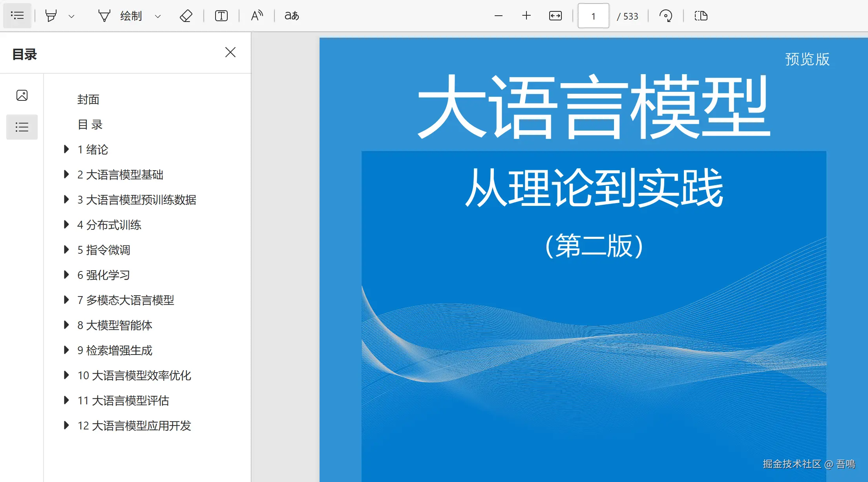Viewport: 868px width, 482px height.
Task: Select the highlighter tool
Action: [51, 16]
